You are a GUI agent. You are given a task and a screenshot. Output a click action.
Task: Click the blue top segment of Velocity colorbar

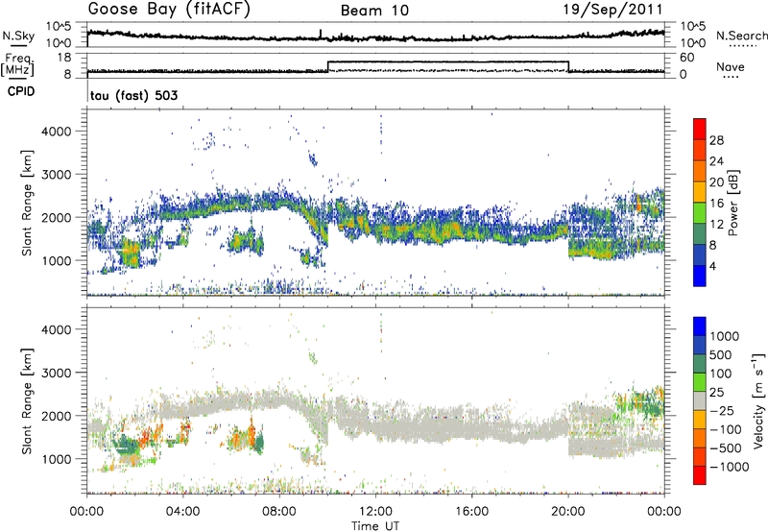700,326
